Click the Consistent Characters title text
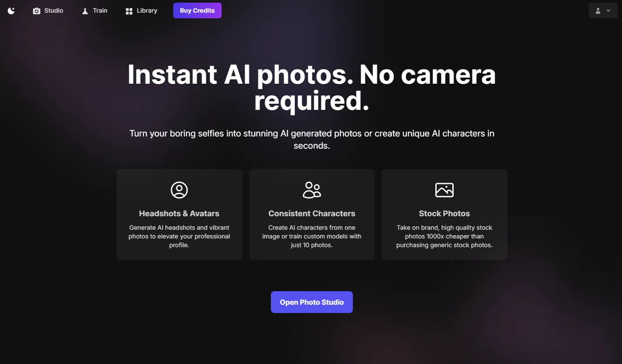Viewport: 622px width, 364px height. (x=311, y=213)
